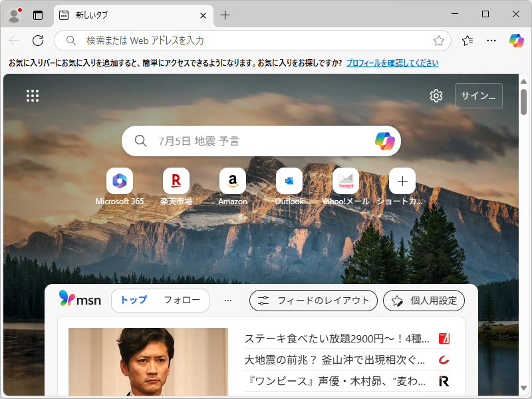
Task: Open the Outlook quick link
Action: pyautogui.click(x=289, y=180)
